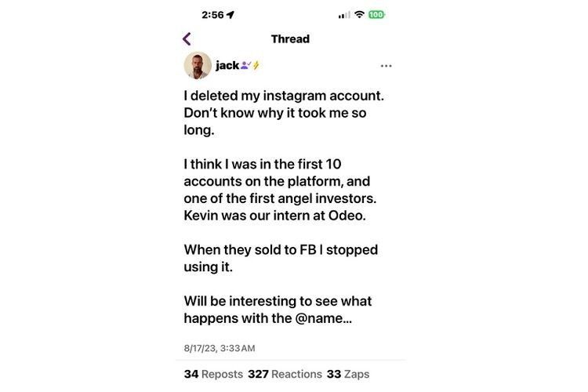This screenshot has width=588, height=392.
Task: View the 34 Reposts list
Action: click(213, 374)
